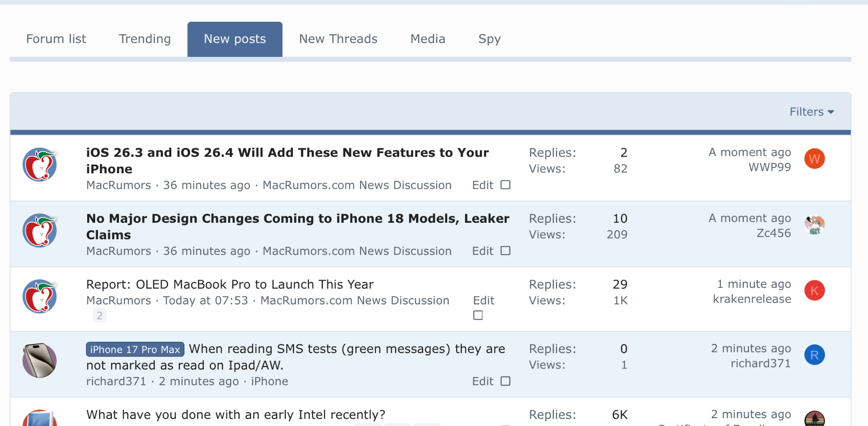The height and width of the screenshot is (426, 868).
Task: Open krakenrelease's red K avatar
Action: (814, 291)
